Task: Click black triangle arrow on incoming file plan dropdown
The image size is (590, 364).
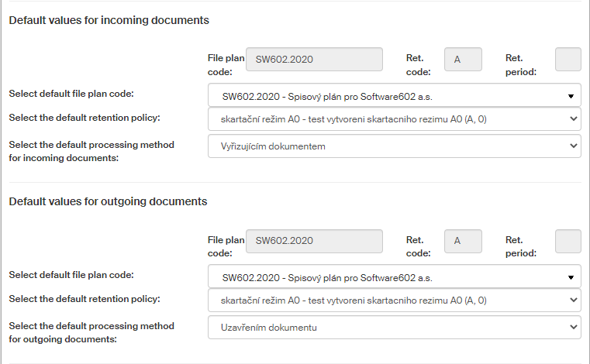Action: pos(571,97)
